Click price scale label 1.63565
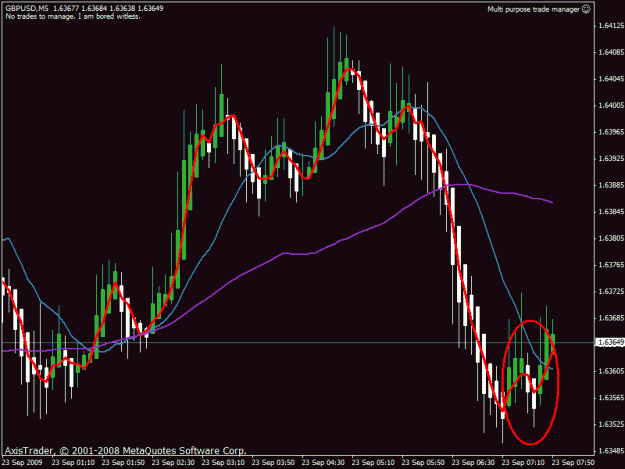This screenshot has height=469, width=625. click(611, 398)
